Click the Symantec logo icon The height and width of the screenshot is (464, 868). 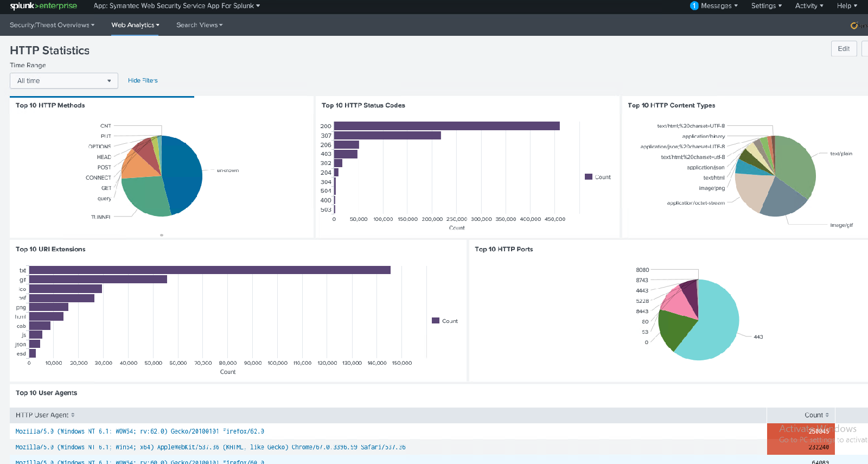tap(854, 26)
